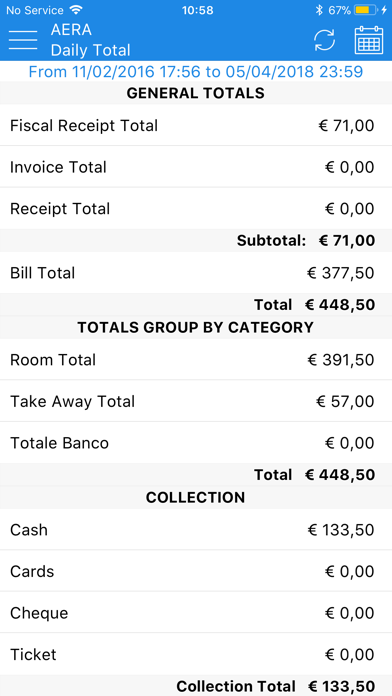Select the Fiscal Receipt Total row
Screen dimensions: 392x696
(196, 125)
